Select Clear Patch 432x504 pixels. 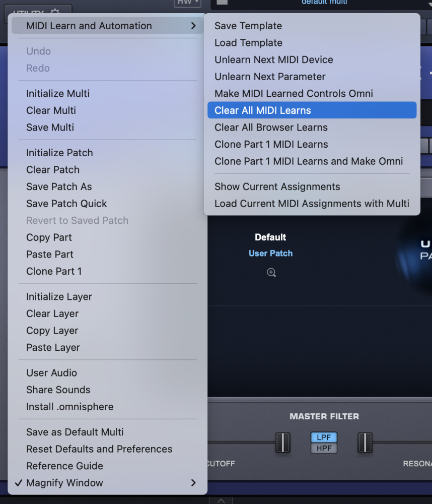tap(108, 170)
